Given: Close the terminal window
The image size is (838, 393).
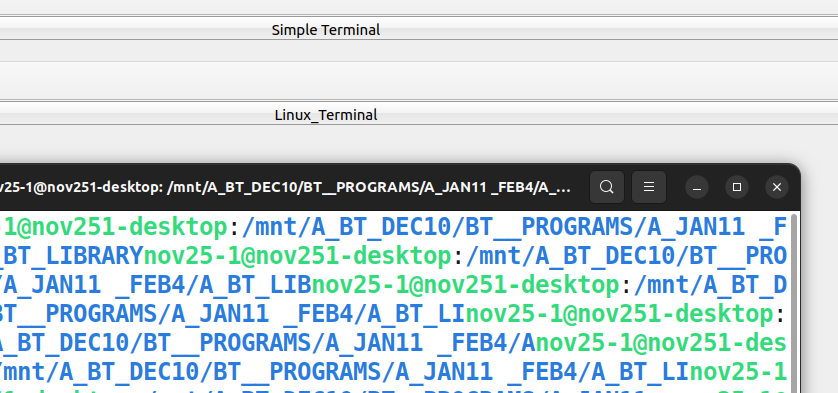Looking at the screenshot, I should point(777,187).
